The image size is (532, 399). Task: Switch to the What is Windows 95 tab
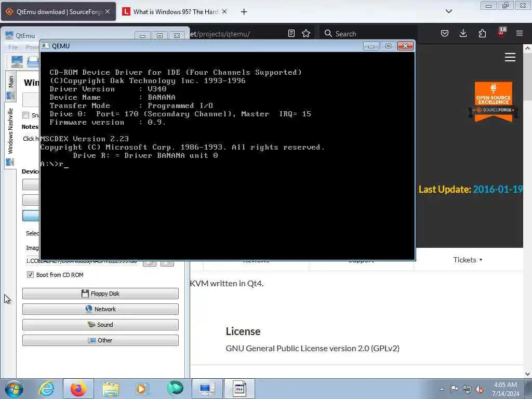[x=175, y=11]
